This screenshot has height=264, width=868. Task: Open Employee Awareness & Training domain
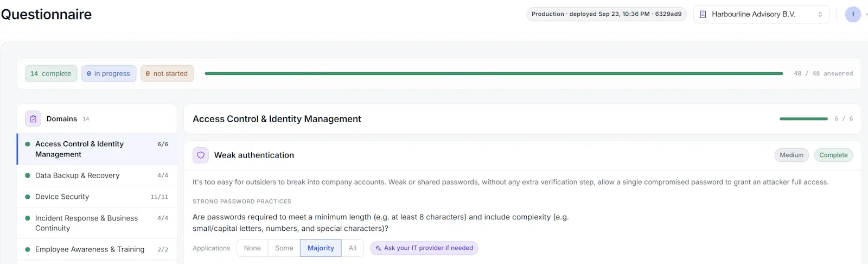(x=97, y=249)
